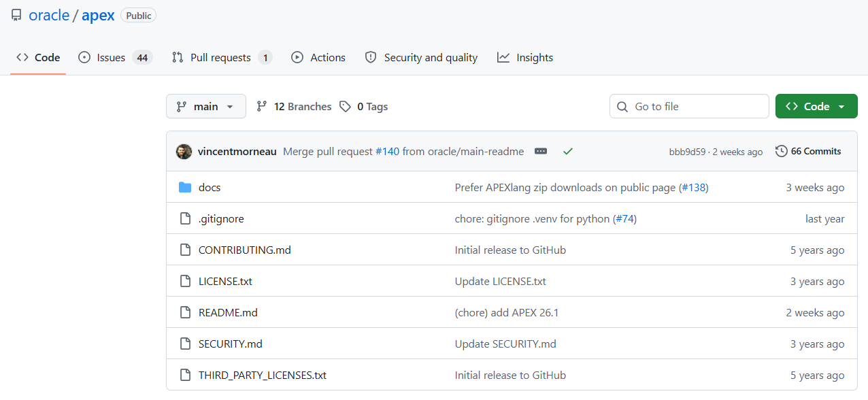Open Security and quality tab
The width and height of the screenshot is (868, 400).
click(421, 58)
